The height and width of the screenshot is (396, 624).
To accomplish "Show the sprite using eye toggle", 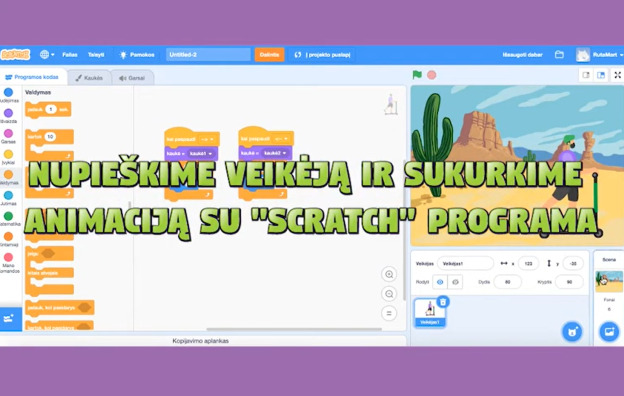I will pyautogui.click(x=440, y=282).
